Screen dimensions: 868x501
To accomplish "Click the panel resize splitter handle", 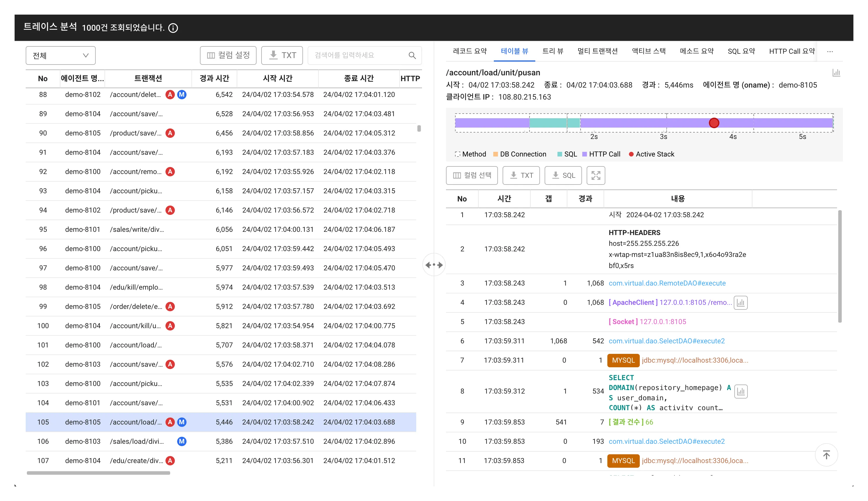I will (434, 265).
